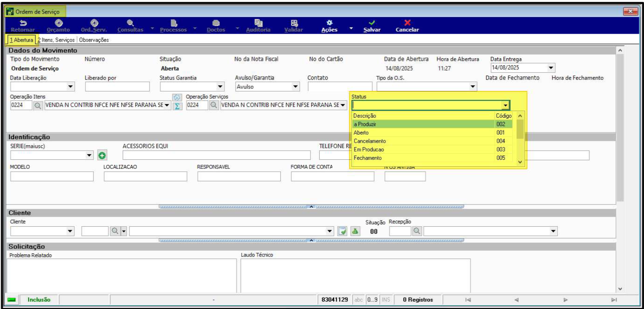Click the main form scrollbar up arrow
Screen dimensions: 644x309
click(620, 50)
